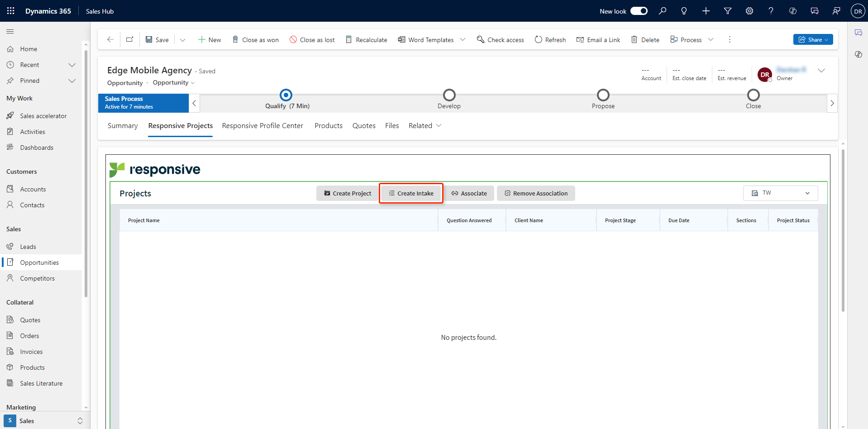Click Close as lost
Image resolution: width=868 pixels, height=429 pixels.
(x=312, y=39)
